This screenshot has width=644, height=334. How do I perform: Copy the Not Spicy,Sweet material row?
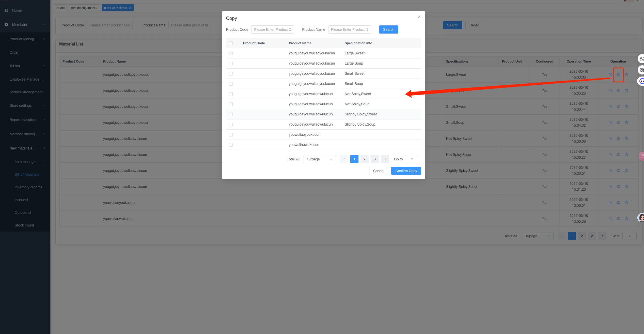618,139
